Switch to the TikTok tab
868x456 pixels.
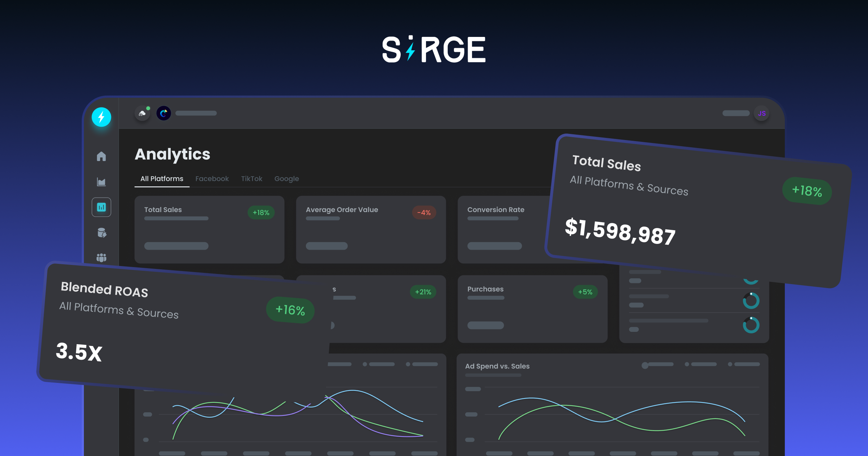point(251,179)
